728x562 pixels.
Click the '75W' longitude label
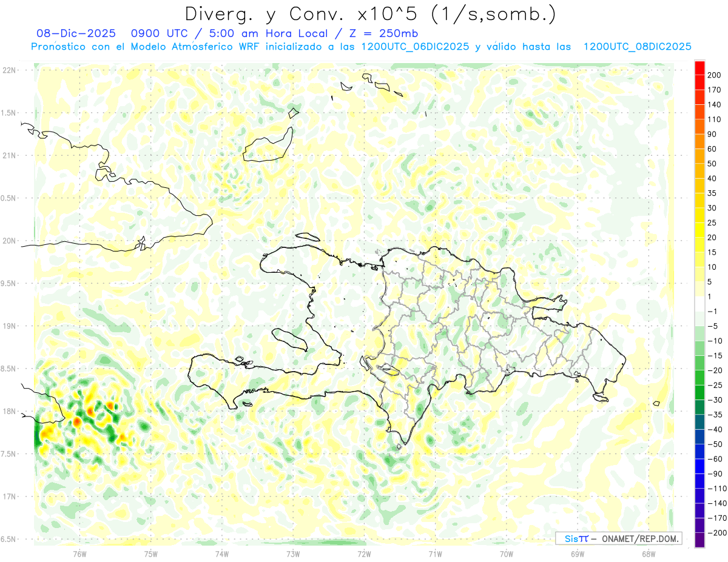coord(150,554)
